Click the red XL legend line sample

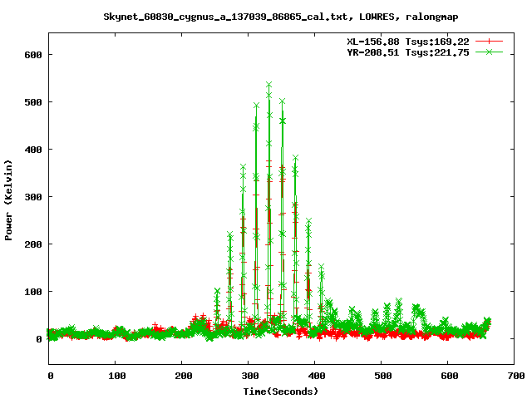coord(489,42)
